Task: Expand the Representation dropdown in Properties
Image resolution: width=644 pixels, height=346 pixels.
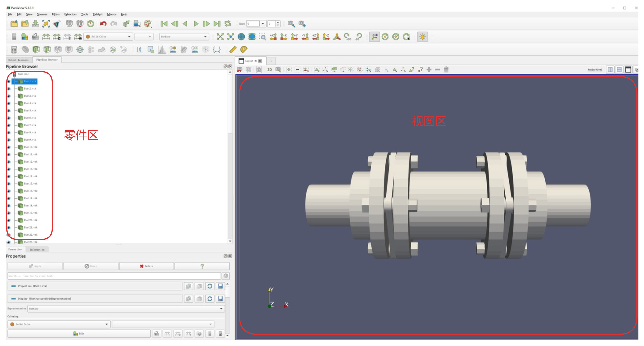Action: point(126,309)
